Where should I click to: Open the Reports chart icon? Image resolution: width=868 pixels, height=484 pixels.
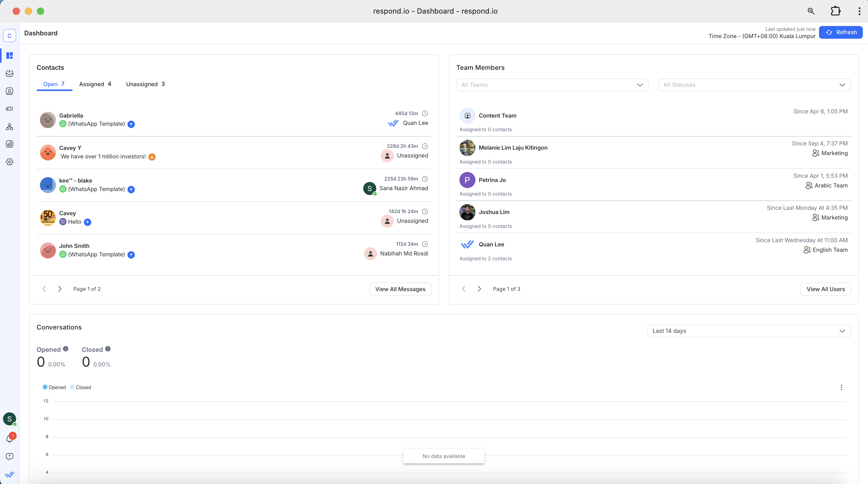click(x=9, y=144)
